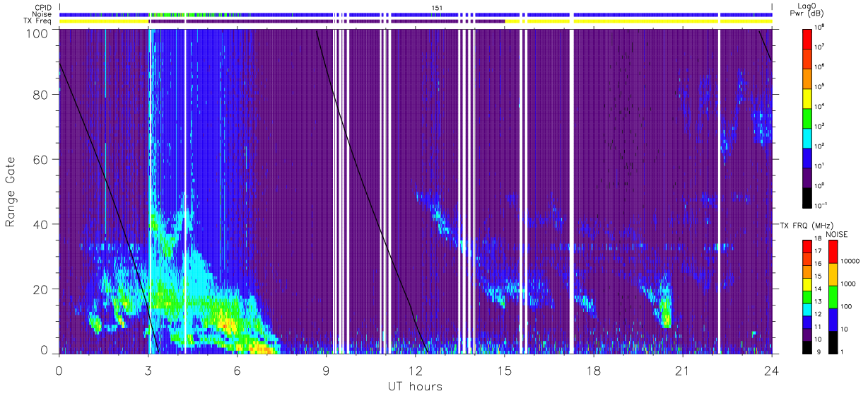Click the 9 tick label on UT hours axis

pyautogui.click(x=327, y=370)
